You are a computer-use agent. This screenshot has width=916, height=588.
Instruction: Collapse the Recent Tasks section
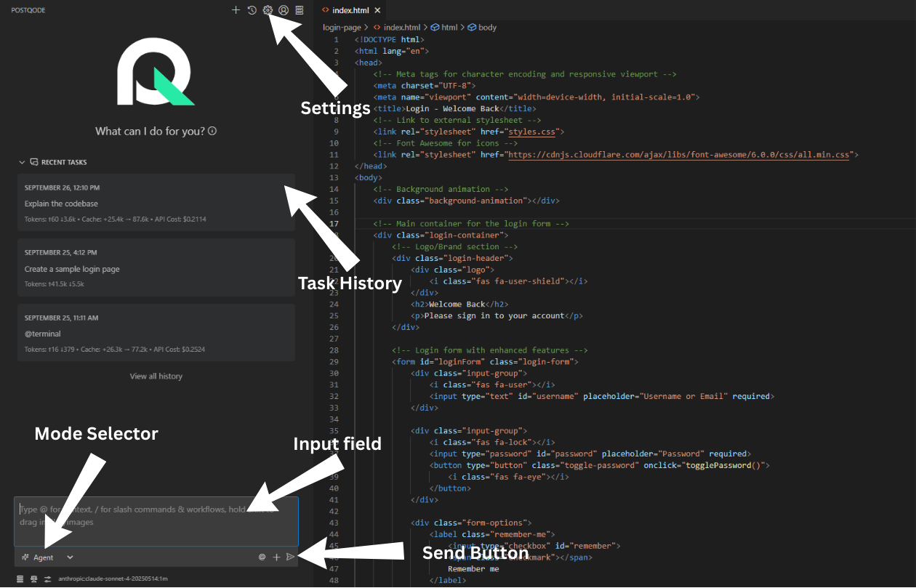pyautogui.click(x=22, y=162)
